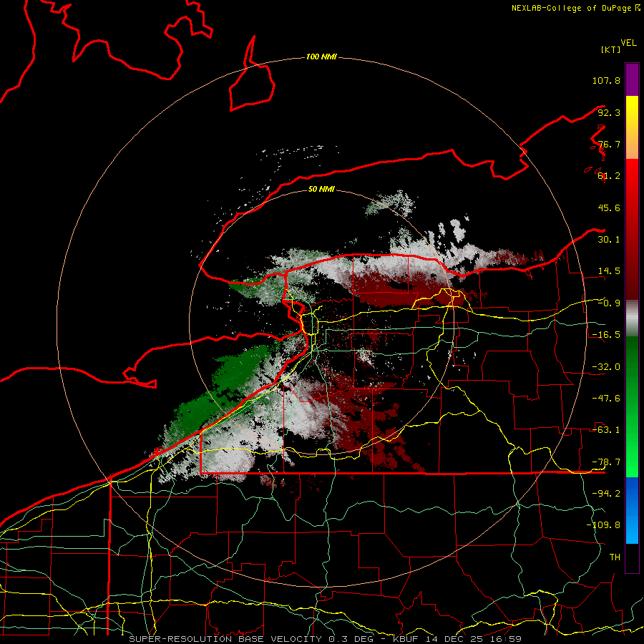The image size is (644, 644).
Task: Click the 45.6 velocity scale value
Action: (609, 208)
